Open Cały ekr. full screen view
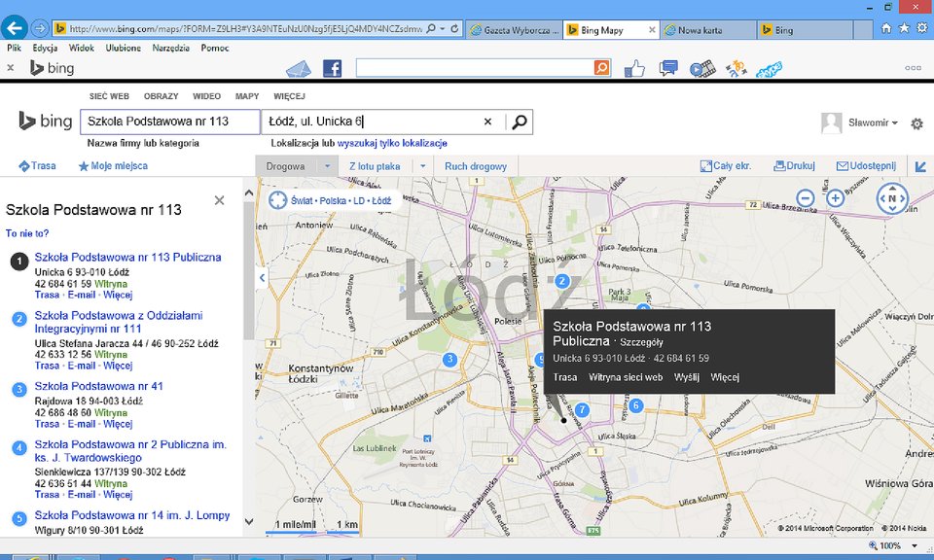 tap(726, 166)
